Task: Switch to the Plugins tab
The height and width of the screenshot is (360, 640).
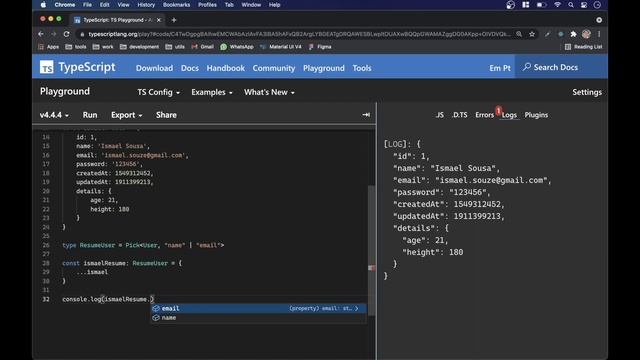Action: [x=536, y=115]
